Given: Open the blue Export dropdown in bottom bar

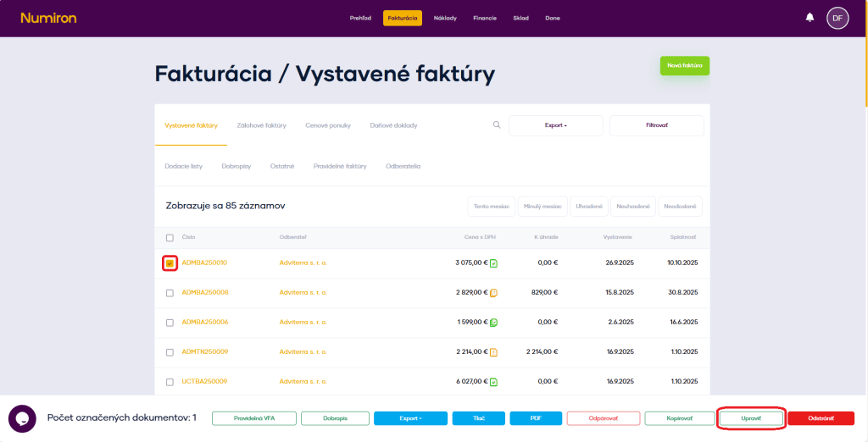Looking at the screenshot, I should tap(410, 419).
